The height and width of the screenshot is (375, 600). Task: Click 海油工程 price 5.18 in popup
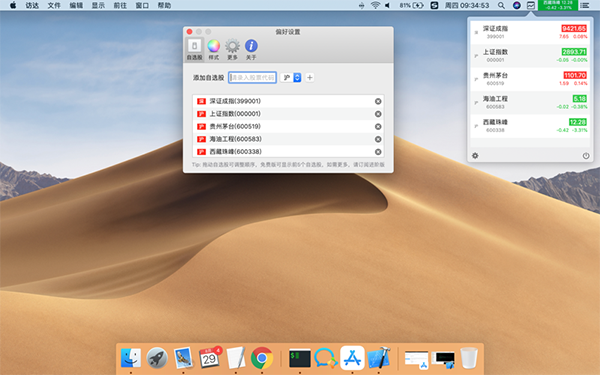(579, 98)
